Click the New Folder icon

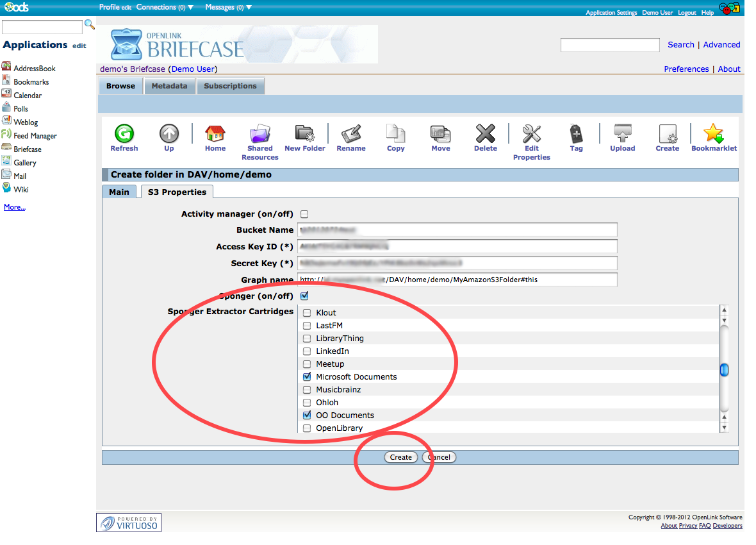(305, 133)
